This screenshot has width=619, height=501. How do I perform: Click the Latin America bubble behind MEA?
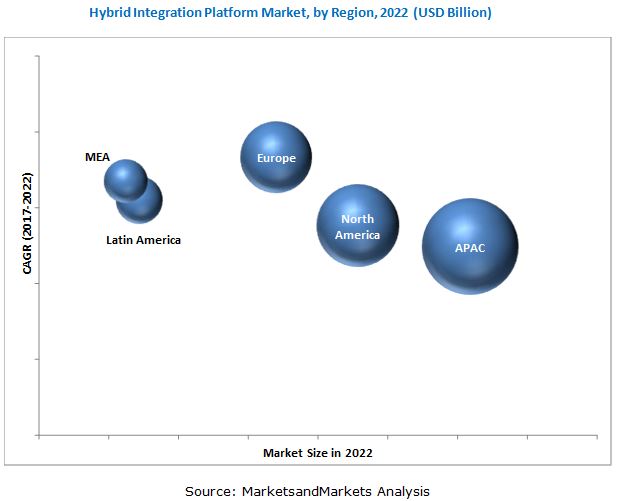point(145,207)
